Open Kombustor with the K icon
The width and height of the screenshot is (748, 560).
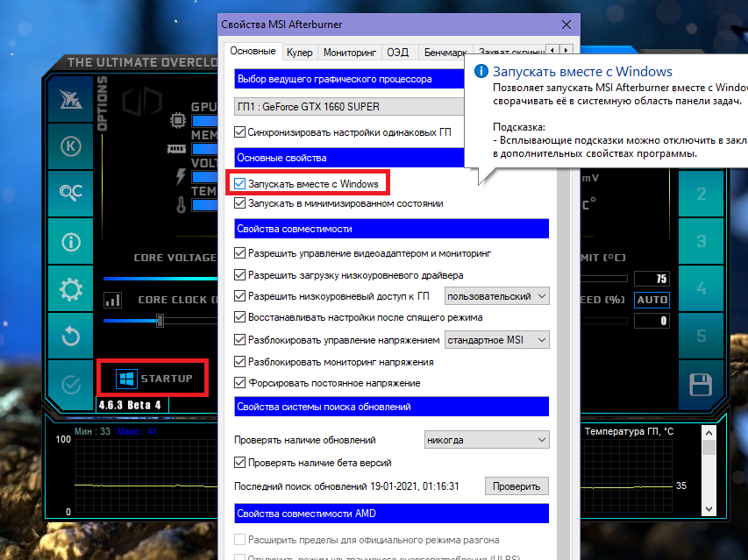tap(71, 146)
